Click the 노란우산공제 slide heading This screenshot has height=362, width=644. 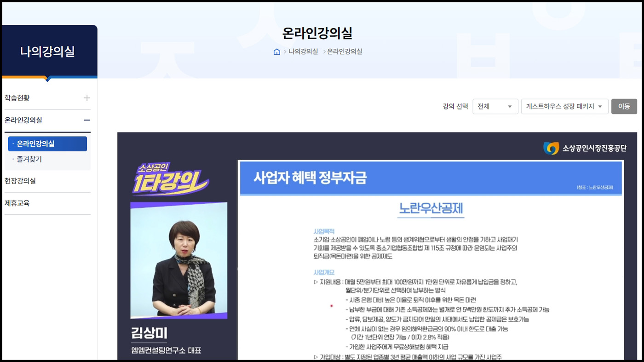(x=431, y=209)
